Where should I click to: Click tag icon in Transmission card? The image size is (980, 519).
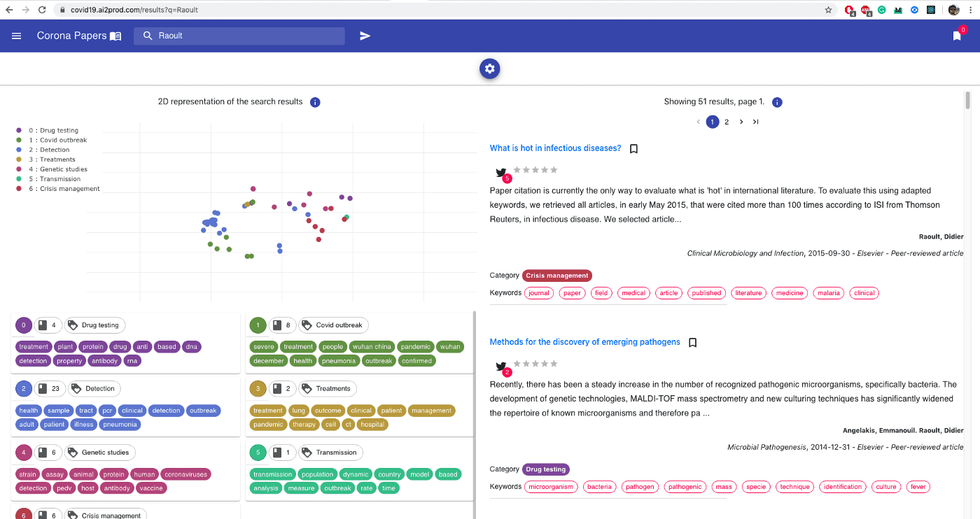click(x=307, y=453)
